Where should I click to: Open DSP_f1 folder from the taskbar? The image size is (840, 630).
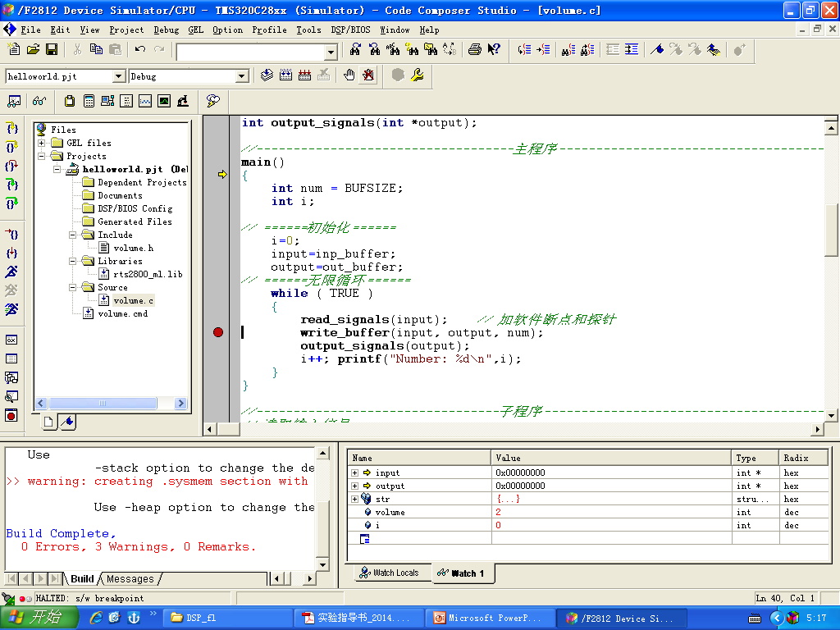point(228,619)
